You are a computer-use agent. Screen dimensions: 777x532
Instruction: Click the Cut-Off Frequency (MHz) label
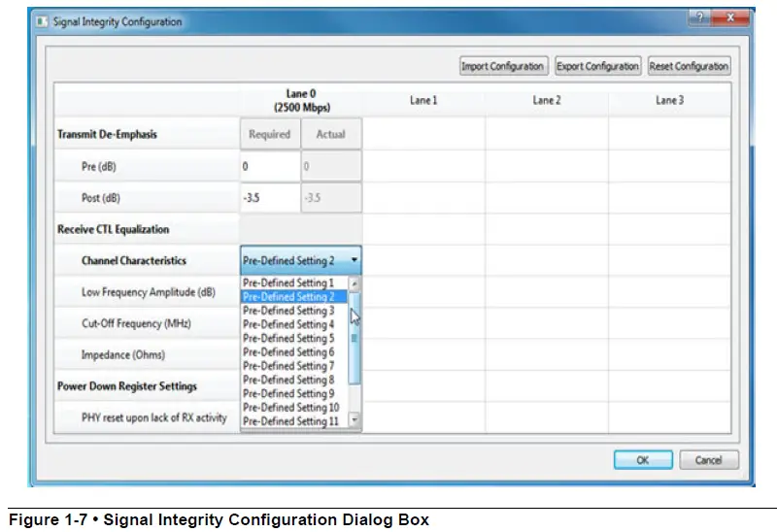pyautogui.click(x=136, y=323)
